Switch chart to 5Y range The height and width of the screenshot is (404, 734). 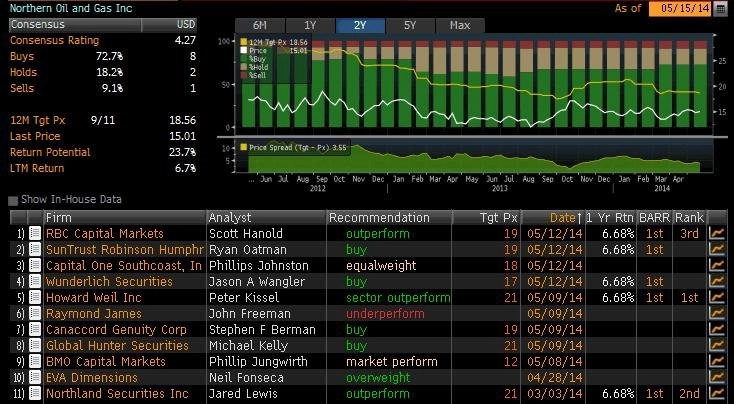tap(410, 25)
